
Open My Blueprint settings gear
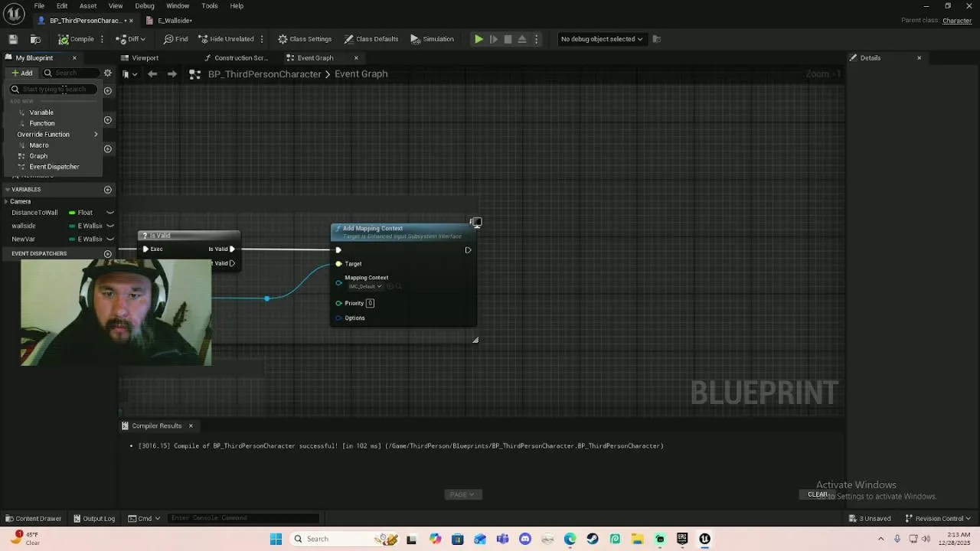coord(108,73)
